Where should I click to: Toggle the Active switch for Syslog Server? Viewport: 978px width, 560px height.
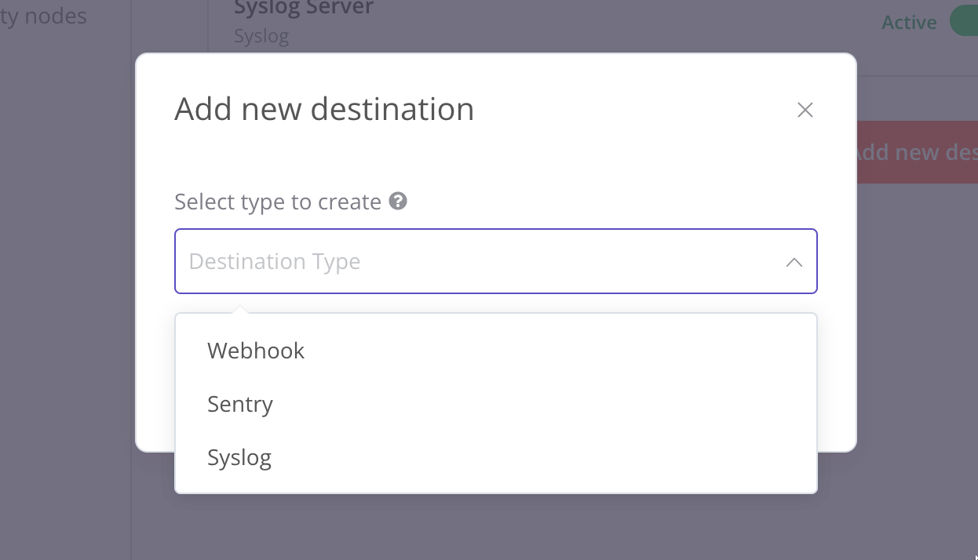click(965, 22)
